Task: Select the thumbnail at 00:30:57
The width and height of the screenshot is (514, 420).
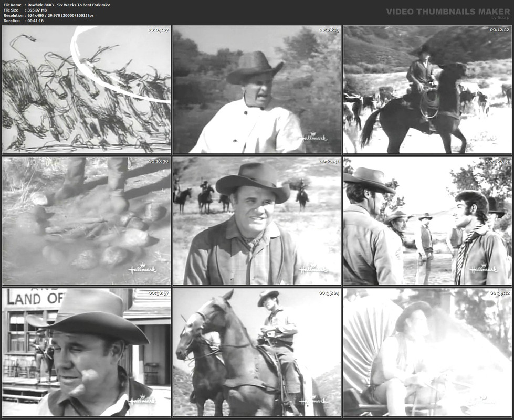Action: (87, 352)
